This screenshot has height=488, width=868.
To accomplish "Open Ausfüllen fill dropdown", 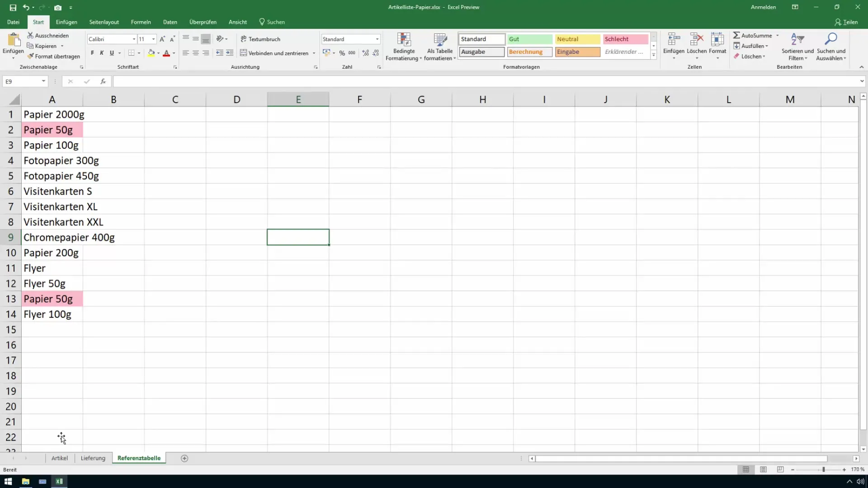I will pyautogui.click(x=751, y=46).
